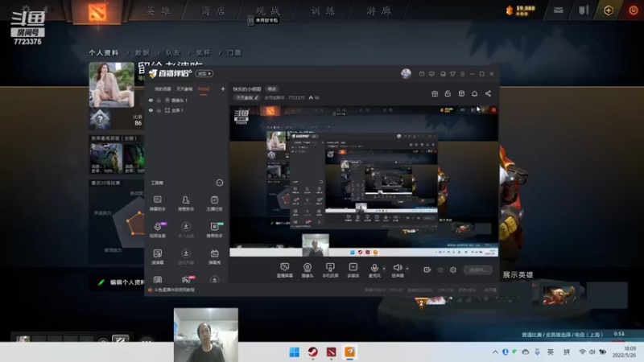This screenshot has width=644, height=362.
Task: Open 手机投屏 phone casting
Action: 330,270
